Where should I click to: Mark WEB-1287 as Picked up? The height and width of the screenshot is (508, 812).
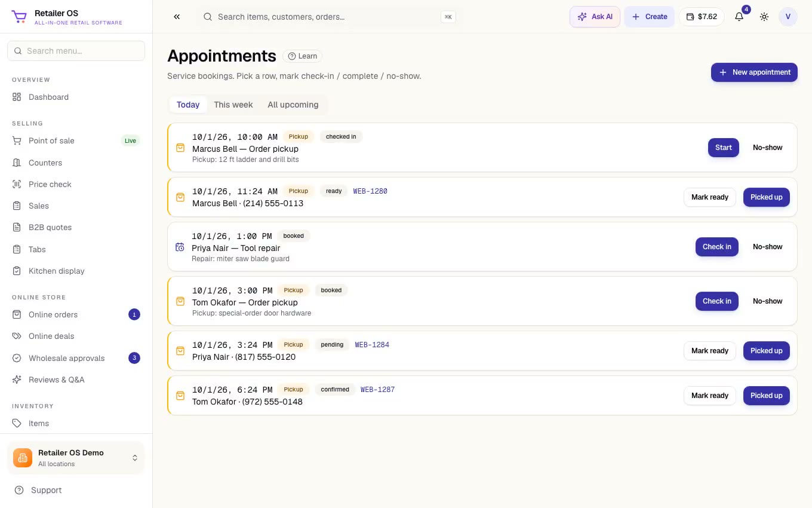tap(767, 396)
